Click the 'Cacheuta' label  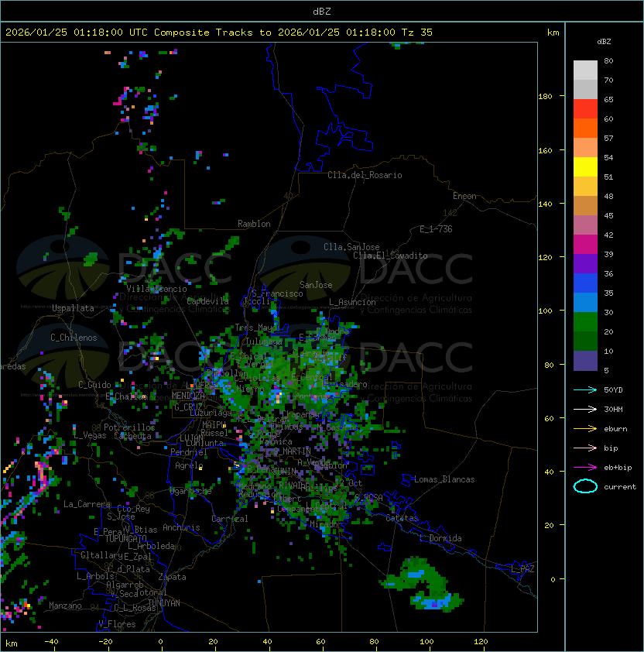tap(132, 436)
